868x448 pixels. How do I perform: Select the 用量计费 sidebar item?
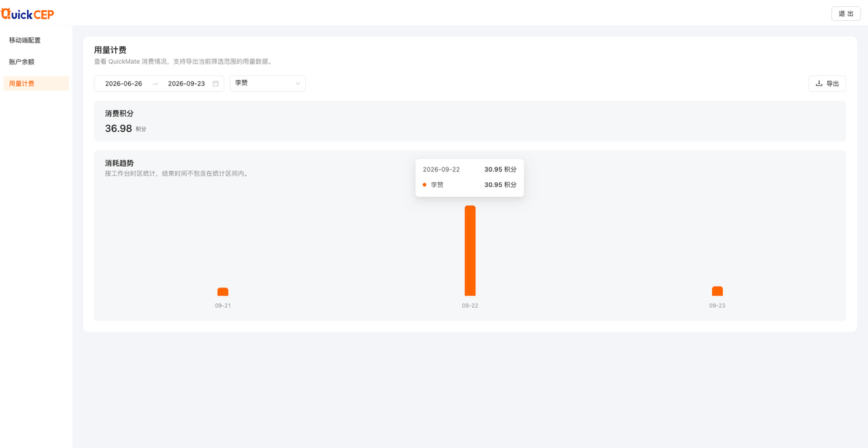click(x=36, y=83)
